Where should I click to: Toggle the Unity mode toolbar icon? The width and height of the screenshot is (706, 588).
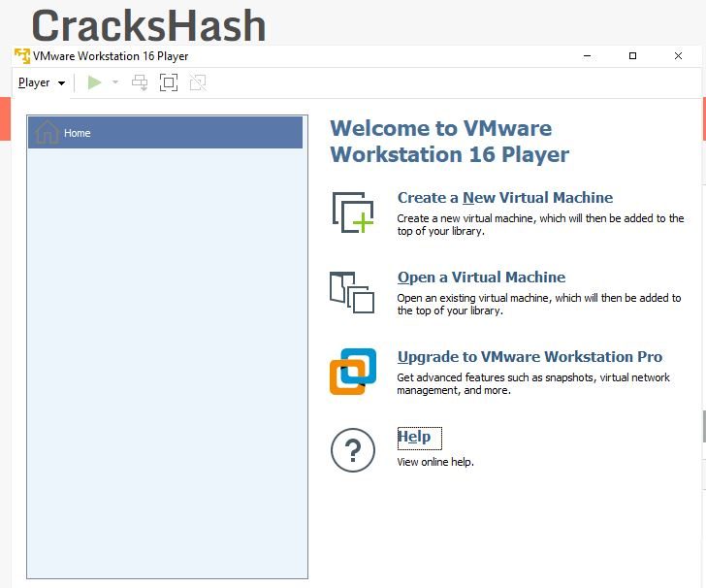point(198,83)
